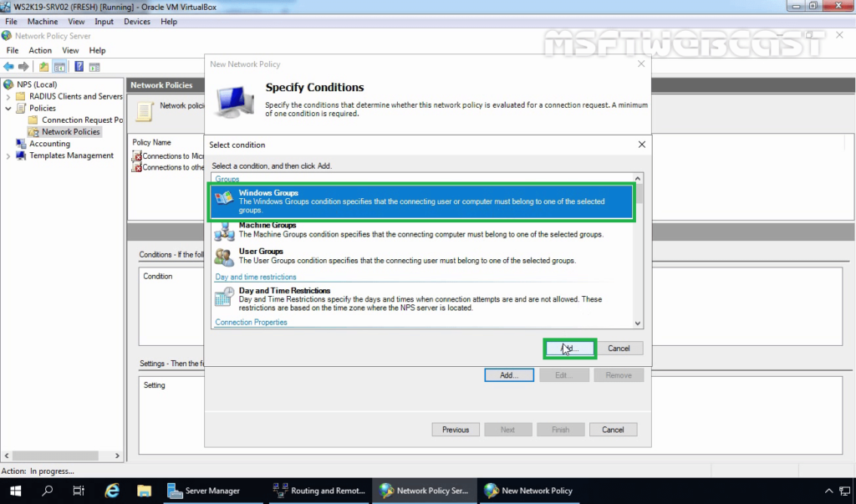Click the Up one level folder icon
Screen dimensions: 856x504
click(43, 67)
